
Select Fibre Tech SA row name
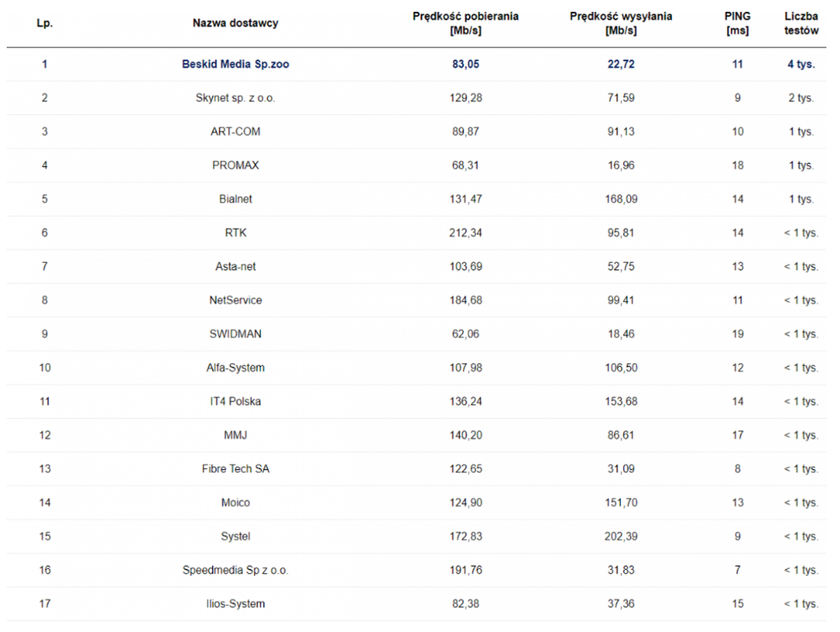pos(235,469)
